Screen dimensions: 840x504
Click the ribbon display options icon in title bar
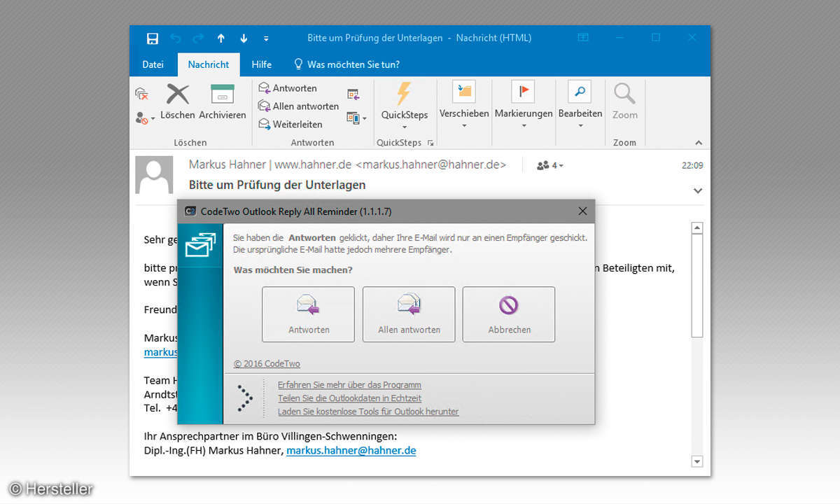(x=583, y=38)
